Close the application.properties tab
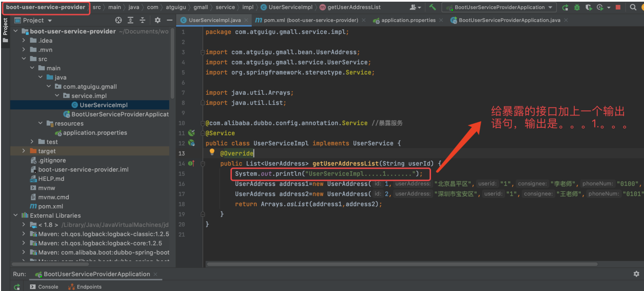644x291 pixels. tap(441, 20)
